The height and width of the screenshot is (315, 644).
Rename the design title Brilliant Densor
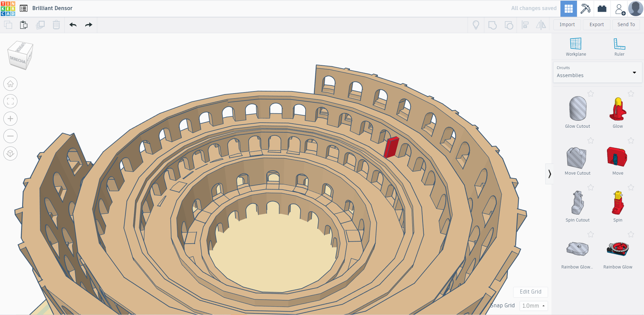[52, 8]
